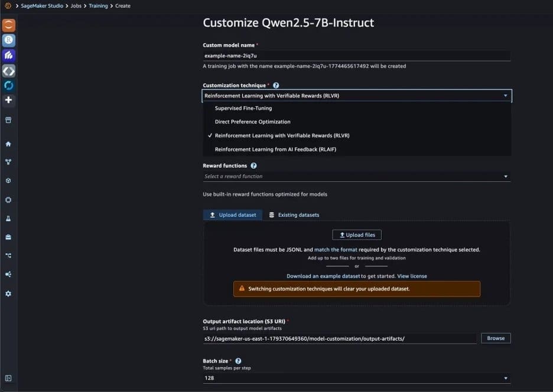The image size is (553, 392).
Task: Click the Upload files button
Action: coord(356,234)
